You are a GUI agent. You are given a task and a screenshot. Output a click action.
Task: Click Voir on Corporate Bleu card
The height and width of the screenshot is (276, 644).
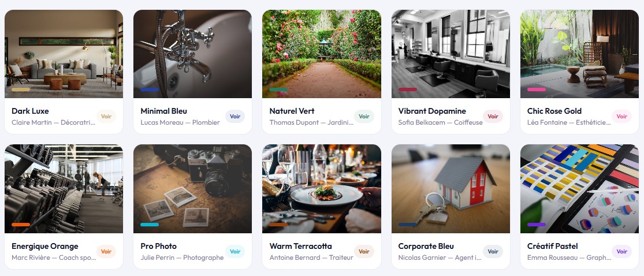pyautogui.click(x=493, y=251)
